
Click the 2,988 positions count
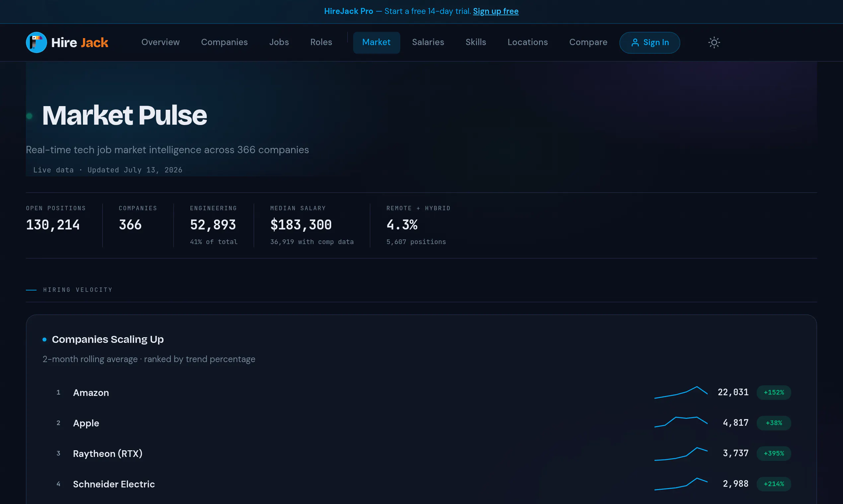[x=735, y=484]
